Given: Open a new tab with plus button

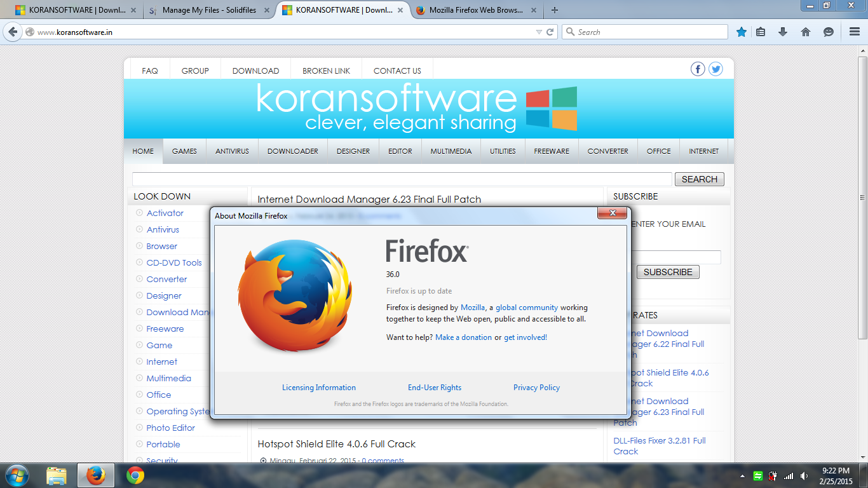Looking at the screenshot, I should (x=555, y=10).
